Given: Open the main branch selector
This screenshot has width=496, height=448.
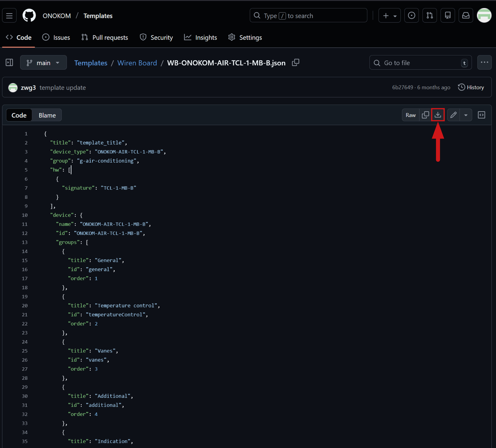Looking at the screenshot, I should coord(43,63).
